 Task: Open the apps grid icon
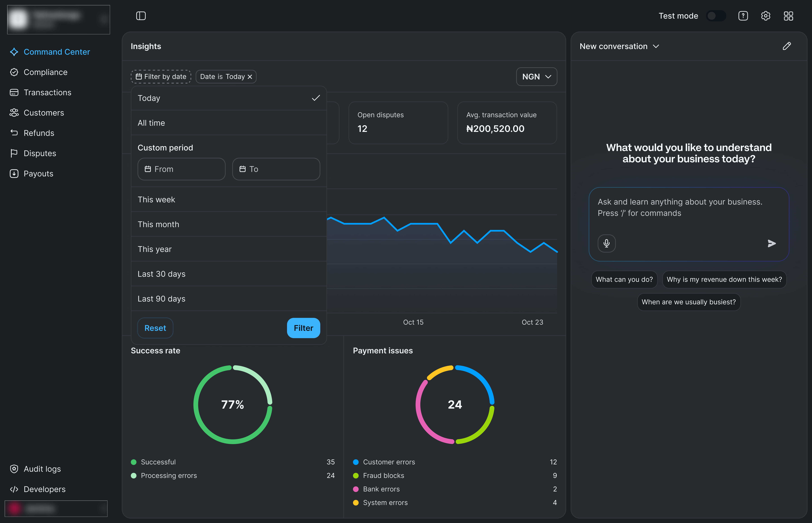click(789, 16)
